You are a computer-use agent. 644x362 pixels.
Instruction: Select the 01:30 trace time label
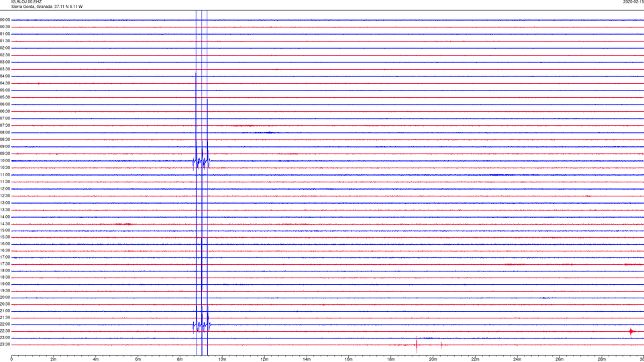tap(5, 41)
